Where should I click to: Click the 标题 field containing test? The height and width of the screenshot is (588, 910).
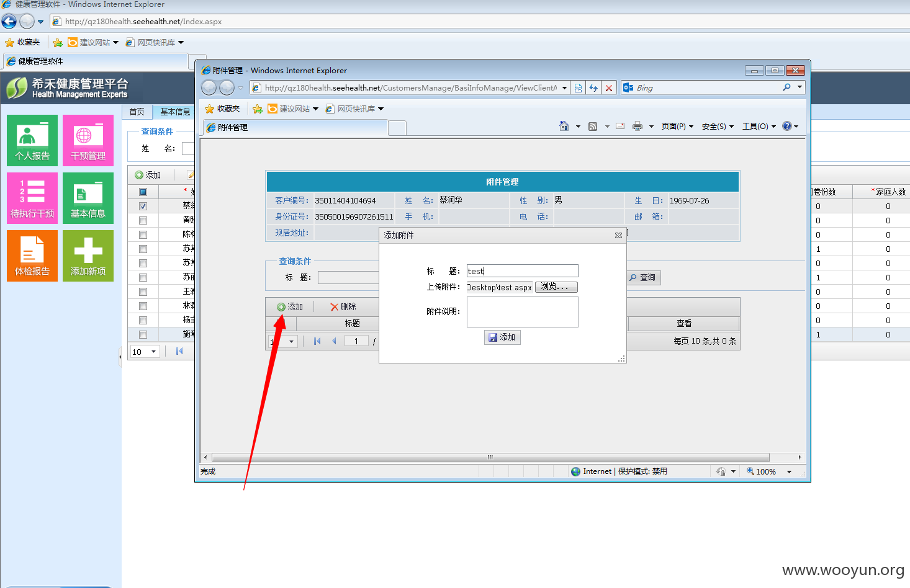point(523,271)
